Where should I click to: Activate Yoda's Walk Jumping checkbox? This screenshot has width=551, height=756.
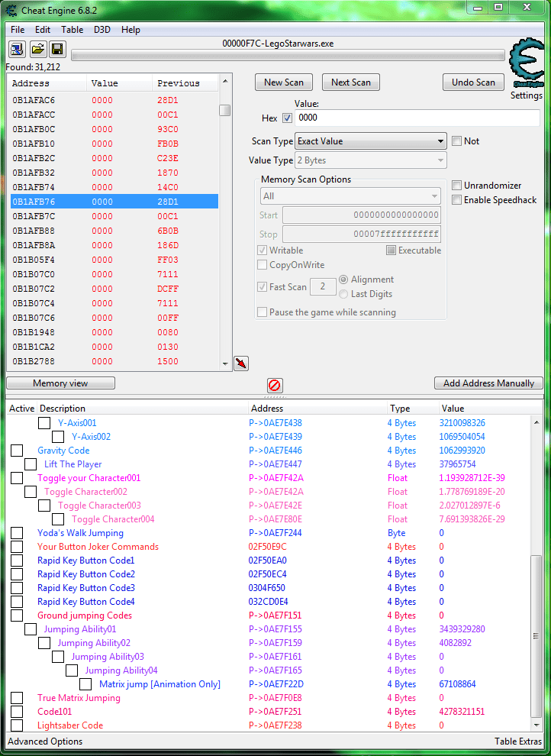17,533
